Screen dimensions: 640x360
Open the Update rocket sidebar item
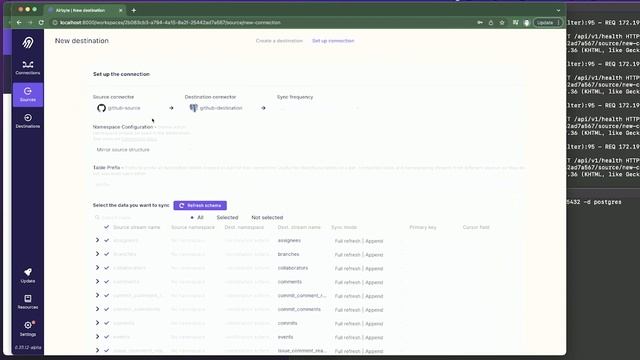pyautogui.click(x=28, y=276)
